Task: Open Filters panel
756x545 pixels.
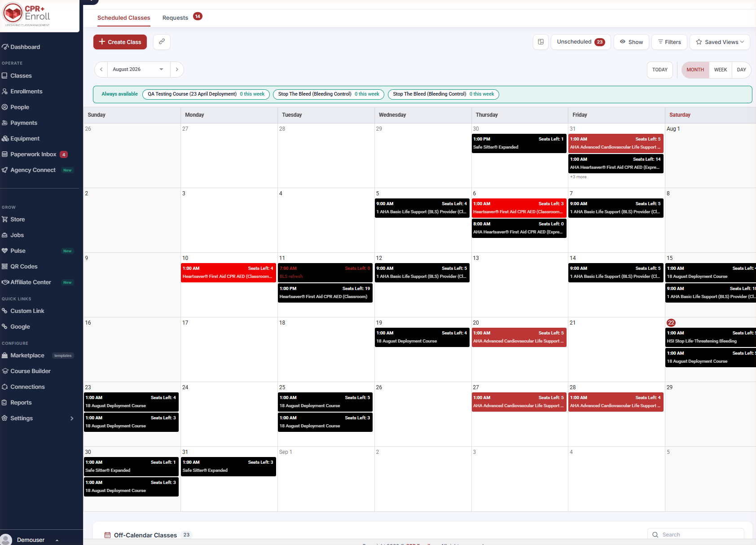Action: click(669, 42)
